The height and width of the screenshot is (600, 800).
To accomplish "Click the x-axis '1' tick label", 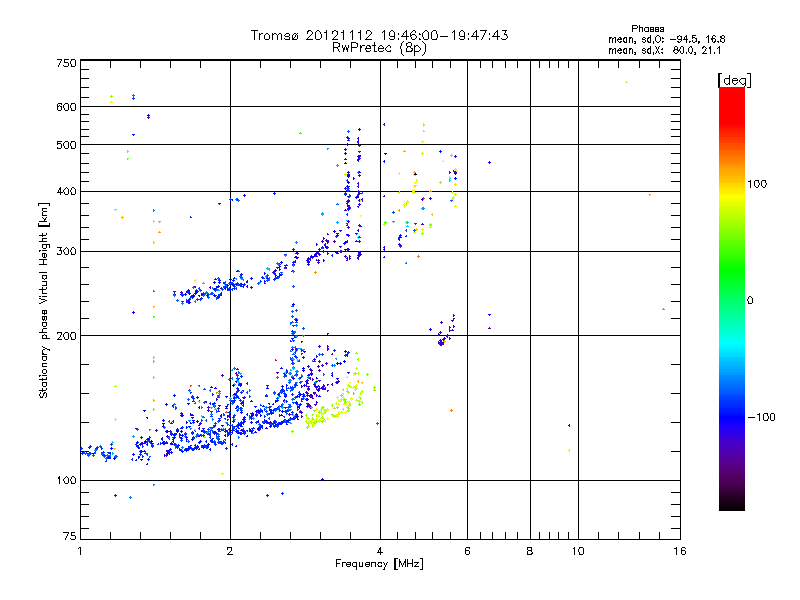I will (x=80, y=551).
